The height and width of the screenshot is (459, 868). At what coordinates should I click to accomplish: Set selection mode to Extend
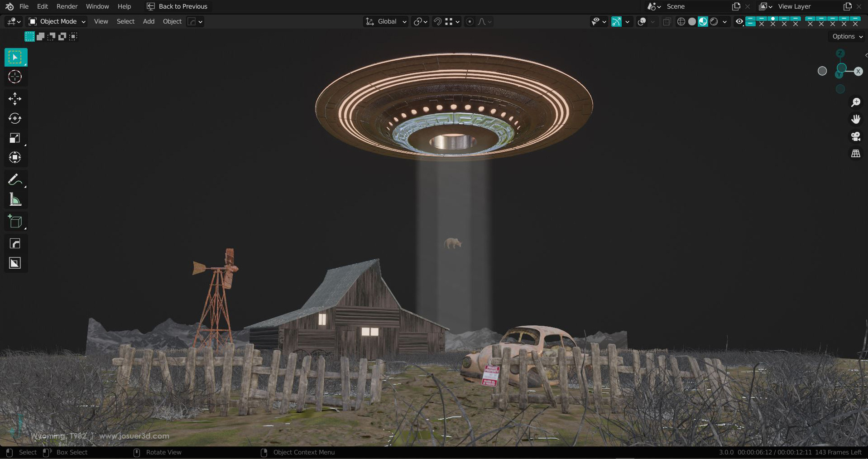(40, 37)
